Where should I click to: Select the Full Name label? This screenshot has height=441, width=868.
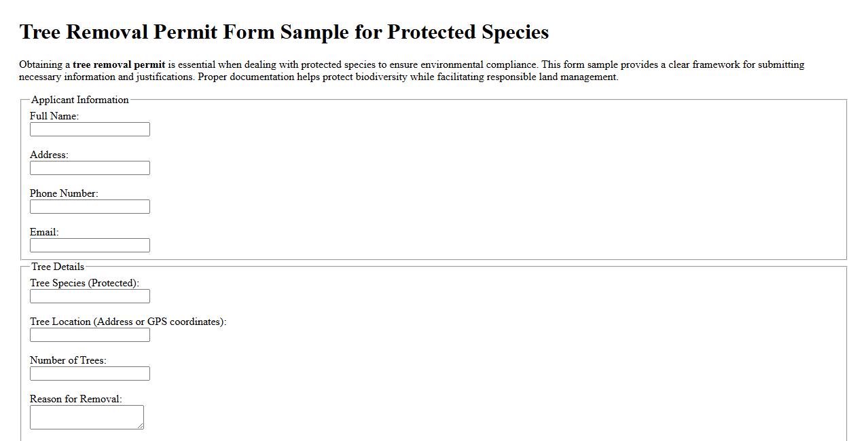[54, 115]
